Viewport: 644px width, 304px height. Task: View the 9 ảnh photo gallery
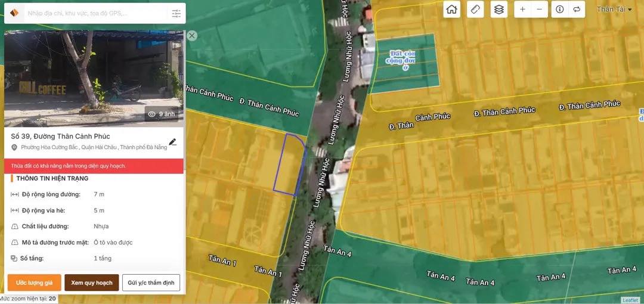(162, 114)
